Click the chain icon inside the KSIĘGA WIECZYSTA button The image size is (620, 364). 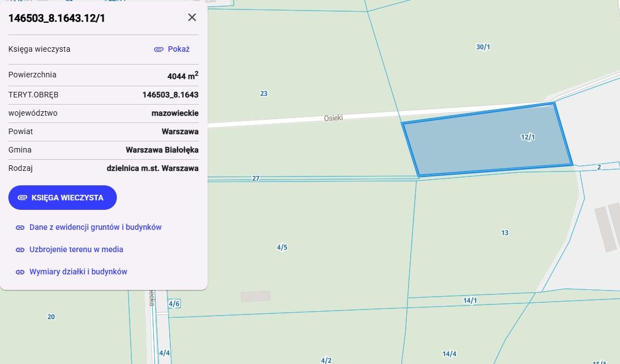tap(22, 198)
